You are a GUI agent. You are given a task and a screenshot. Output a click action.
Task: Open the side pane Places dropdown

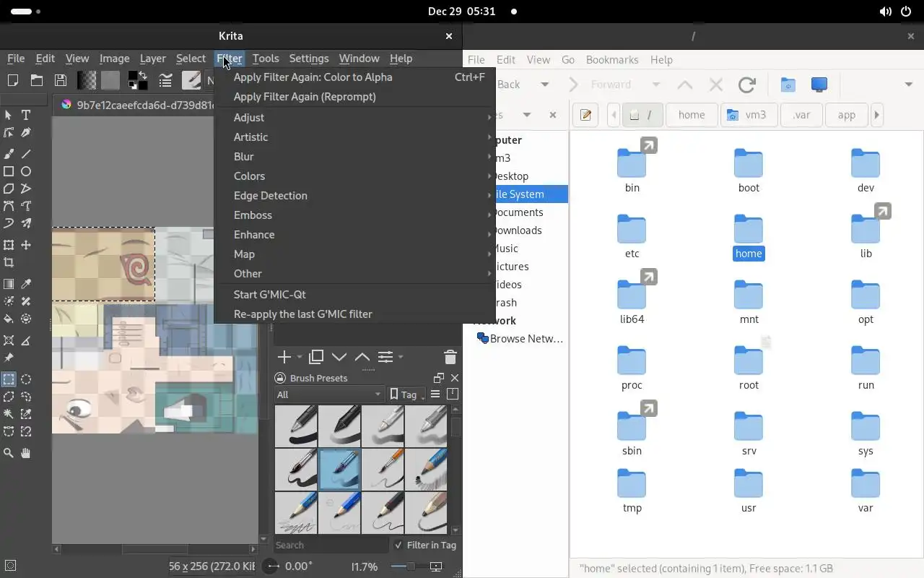527,115
